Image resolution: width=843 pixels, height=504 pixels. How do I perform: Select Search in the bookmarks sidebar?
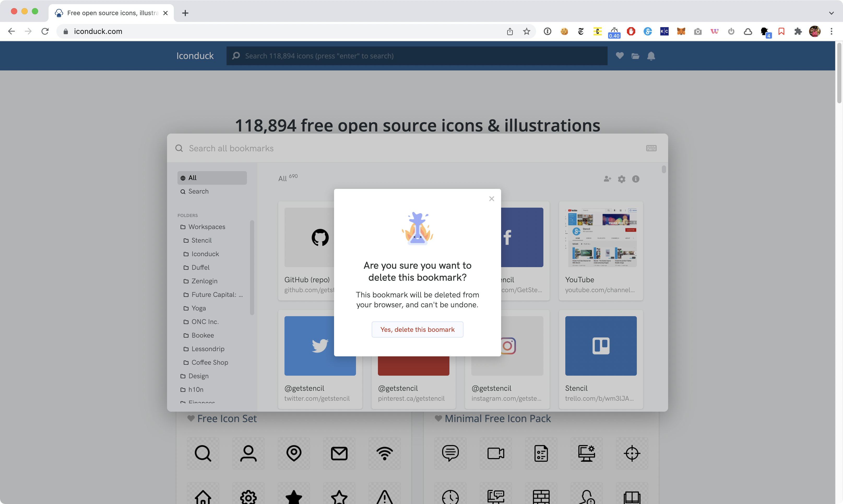[x=198, y=191]
